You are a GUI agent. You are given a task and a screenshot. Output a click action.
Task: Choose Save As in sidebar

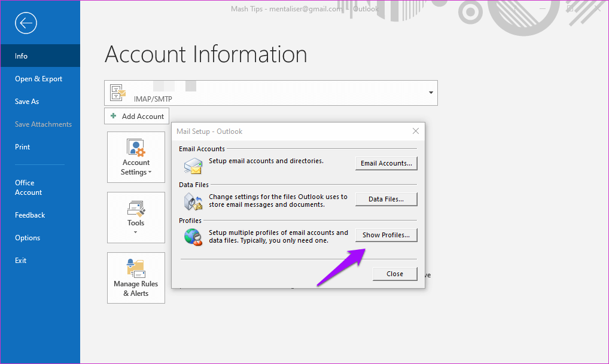click(27, 102)
